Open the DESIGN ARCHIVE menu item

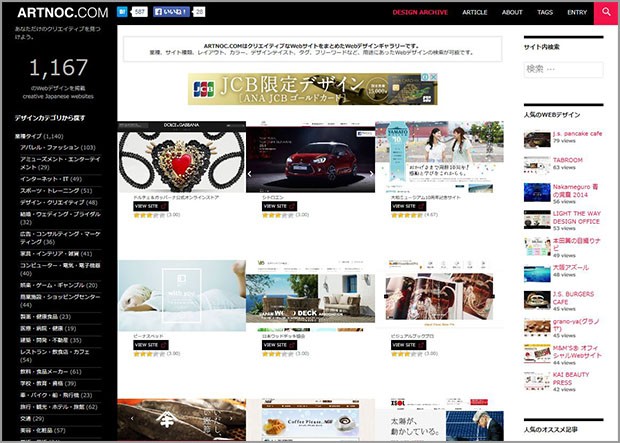click(420, 13)
